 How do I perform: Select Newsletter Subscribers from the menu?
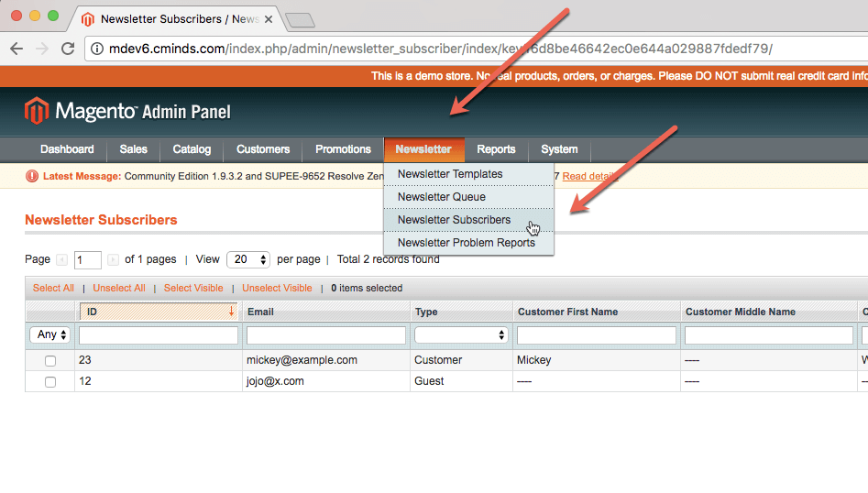tap(454, 220)
